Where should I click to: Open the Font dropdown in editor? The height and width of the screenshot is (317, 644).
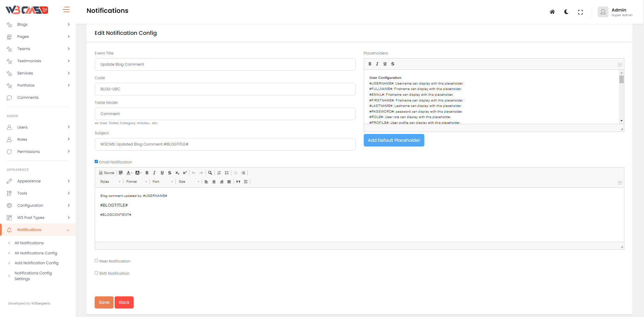coord(163,182)
